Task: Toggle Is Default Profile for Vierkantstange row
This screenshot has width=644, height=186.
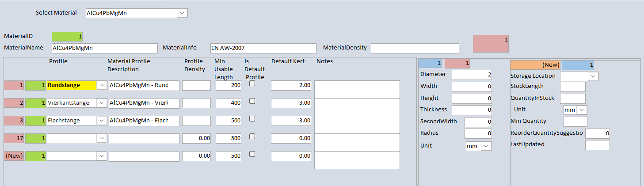Action: point(252,101)
